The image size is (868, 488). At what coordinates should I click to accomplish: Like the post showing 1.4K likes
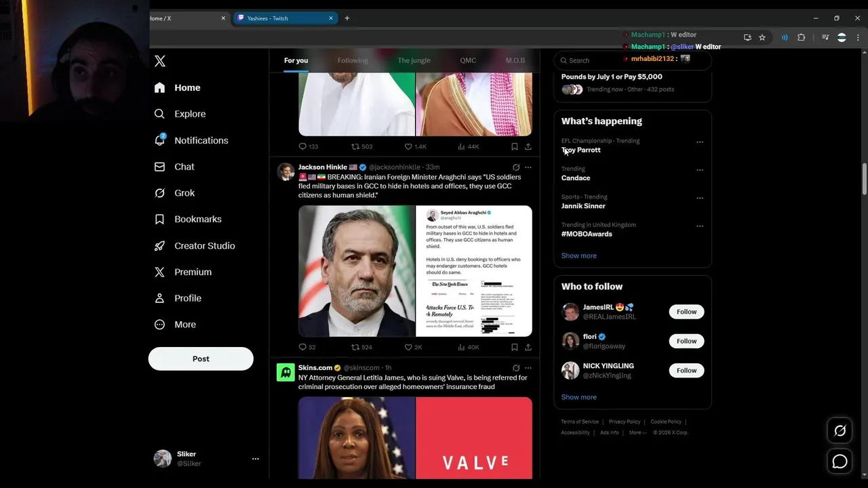415,146
